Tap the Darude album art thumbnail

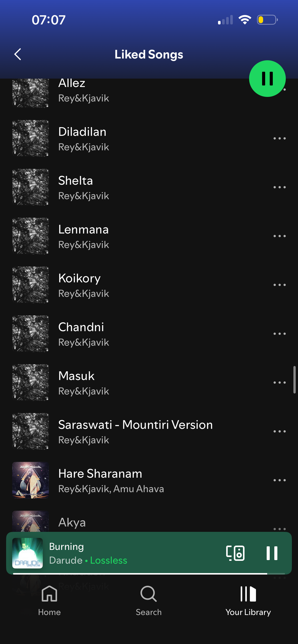[x=28, y=553]
